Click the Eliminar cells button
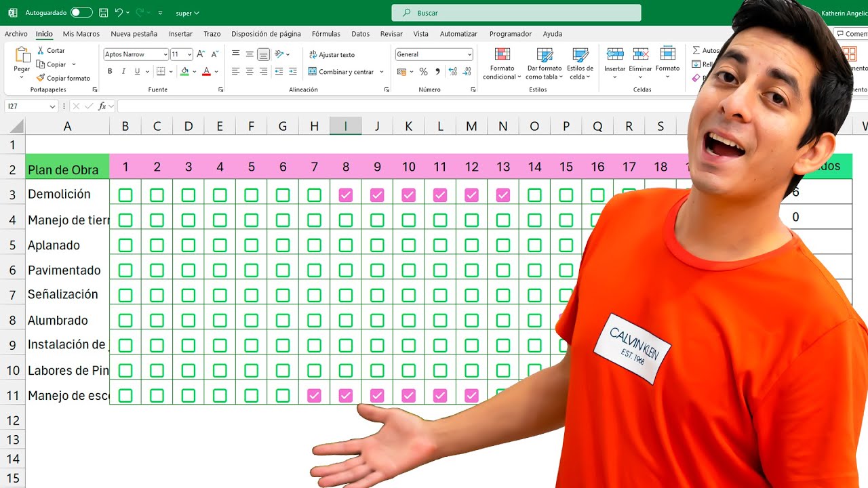The height and width of the screenshot is (488, 868). pos(641,62)
